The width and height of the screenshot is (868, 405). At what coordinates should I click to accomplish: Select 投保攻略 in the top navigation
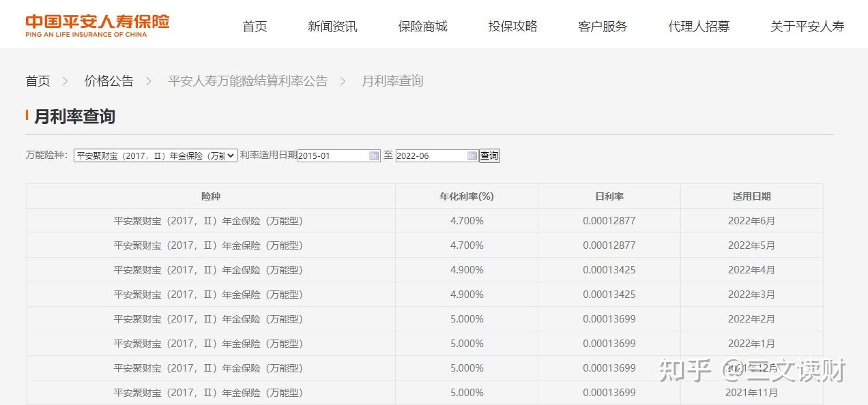(512, 27)
